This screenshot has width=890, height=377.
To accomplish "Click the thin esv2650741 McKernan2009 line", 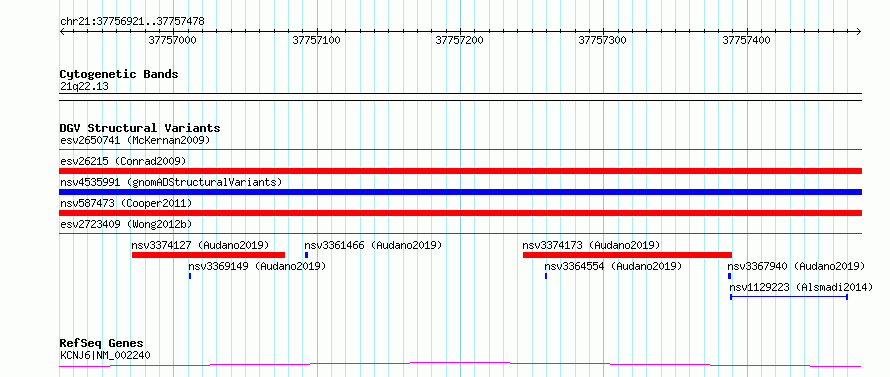I will pos(460,150).
